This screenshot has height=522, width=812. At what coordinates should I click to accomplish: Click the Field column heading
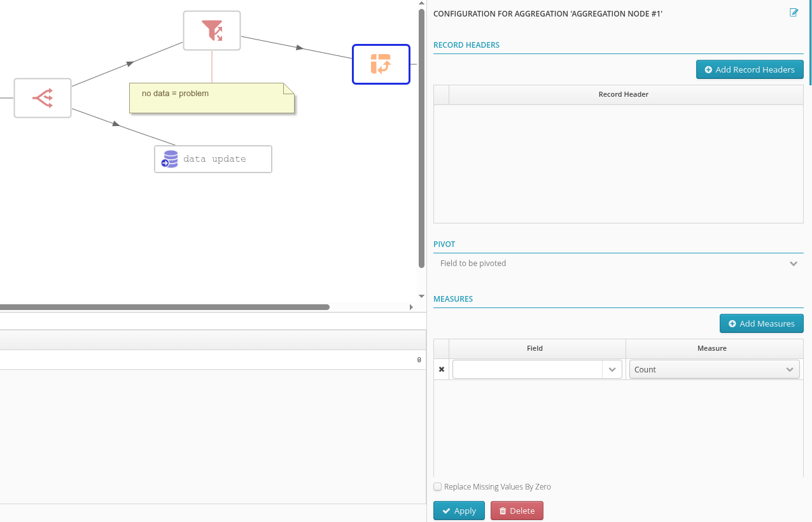pos(535,348)
